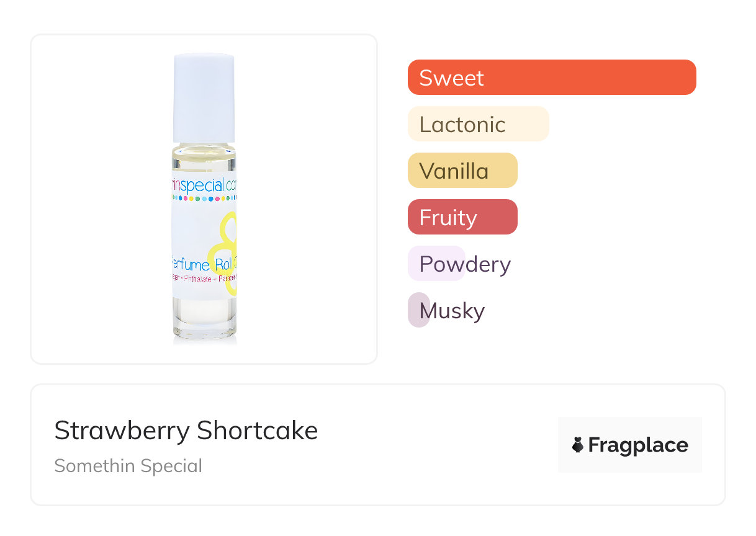Click the row of colored dots on the bottle label
Screen dimensions: 756x536
pyautogui.click(x=204, y=199)
